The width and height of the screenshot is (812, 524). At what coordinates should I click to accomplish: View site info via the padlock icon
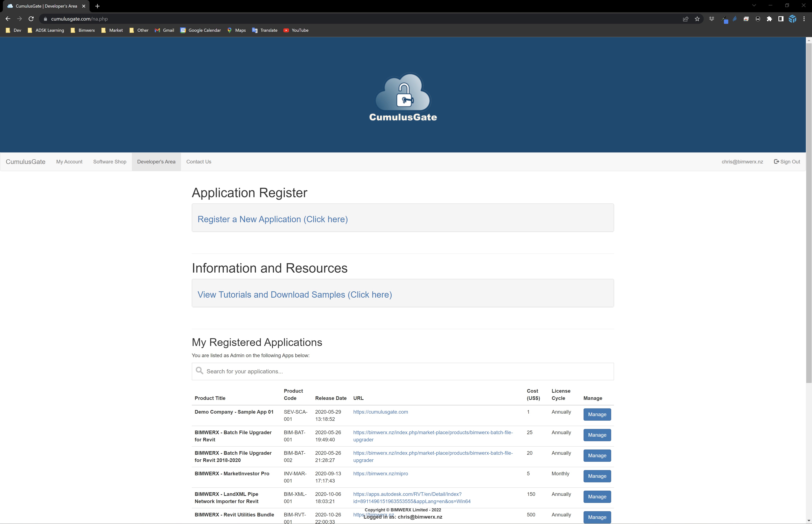pos(45,19)
